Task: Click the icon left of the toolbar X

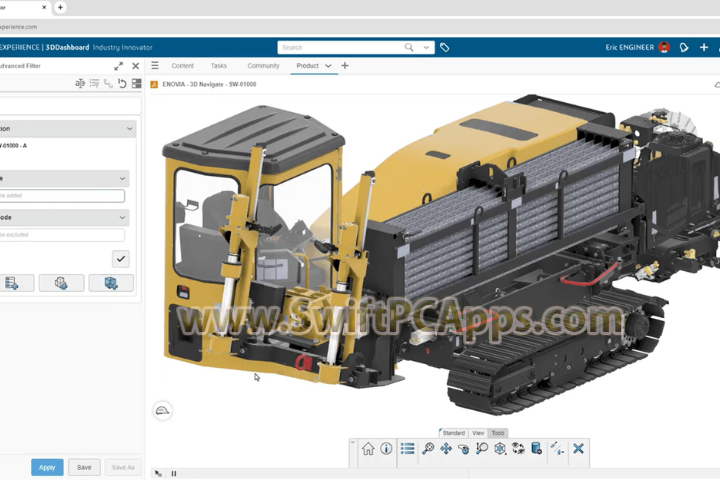Action: point(557,448)
